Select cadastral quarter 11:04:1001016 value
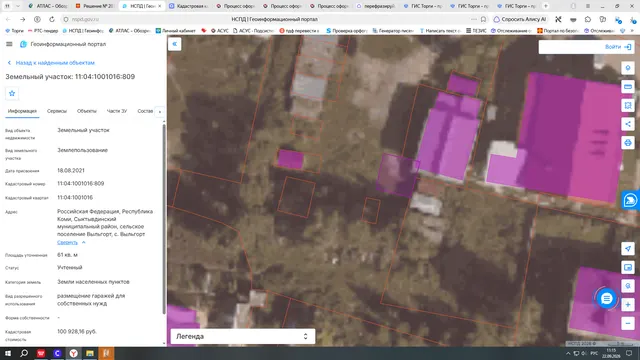 (75, 198)
